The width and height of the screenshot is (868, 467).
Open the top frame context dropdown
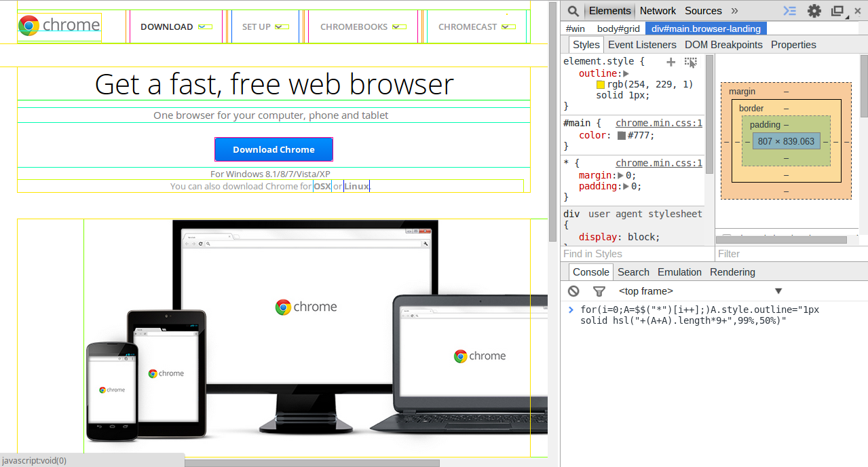pos(700,291)
